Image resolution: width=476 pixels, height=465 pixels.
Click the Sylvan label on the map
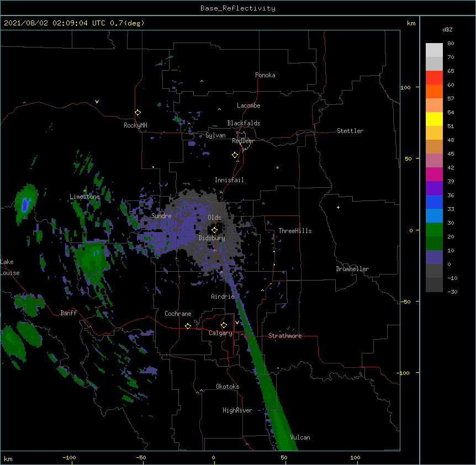pyautogui.click(x=215, y=135)
